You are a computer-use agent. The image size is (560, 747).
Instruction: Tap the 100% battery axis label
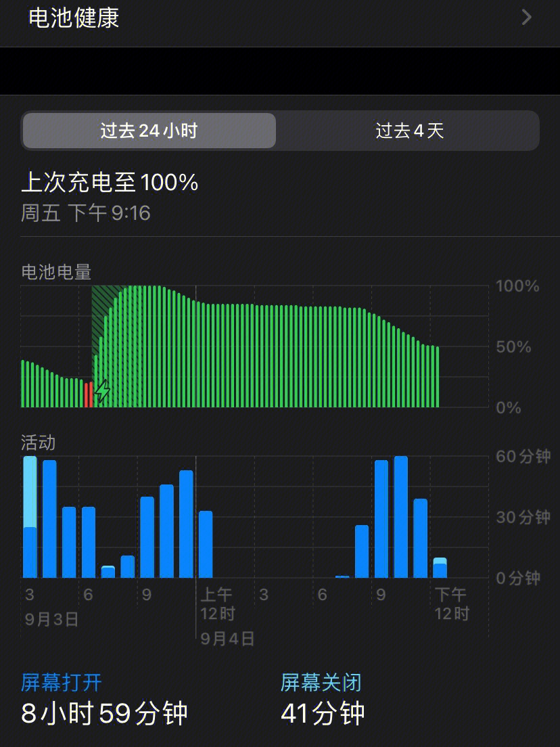(517, 286)
